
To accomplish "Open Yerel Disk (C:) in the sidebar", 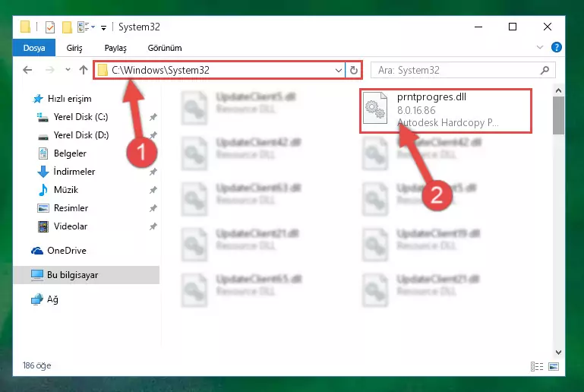I will coord(73,117).
